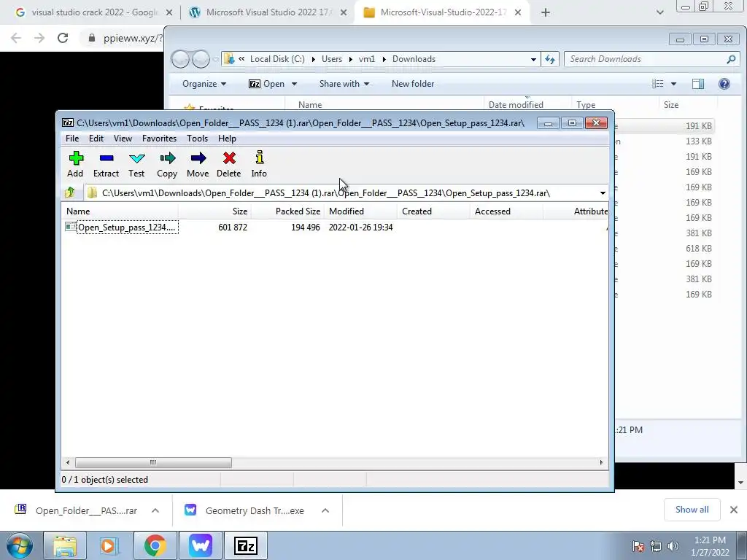The width and height of the screenshot is (747, 560).
Task: Click the vm1 breadcrumb in Explorer
Action: coord(366,59)
